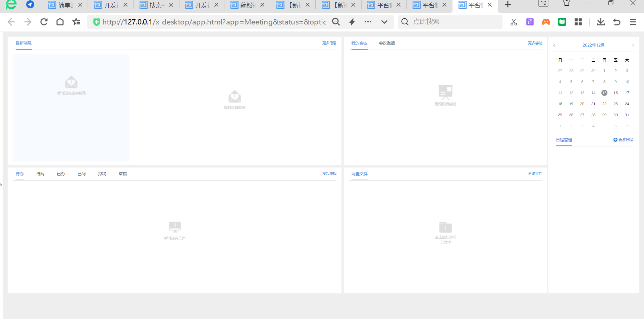The height and width of the screenshot is (319, 644).
Task: Open the extensions grid icon
Action: pos(578,22)
